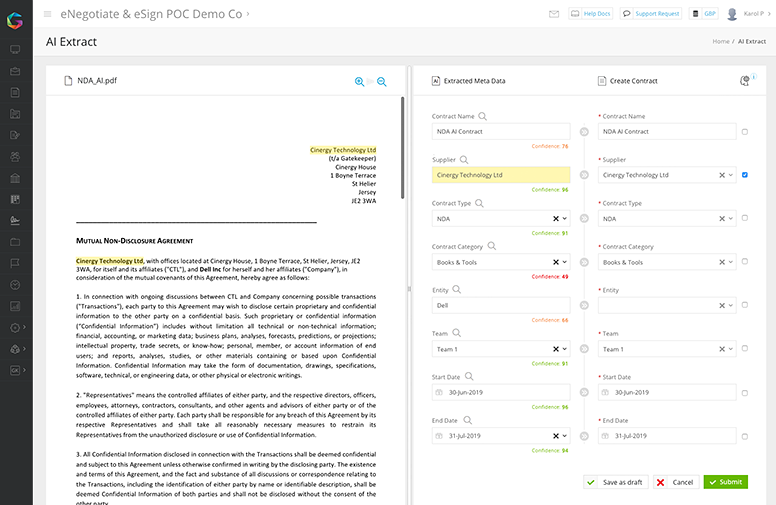Copy extracted Entity via arrow icon
This screenshot has width=776, height=505.
584,305
